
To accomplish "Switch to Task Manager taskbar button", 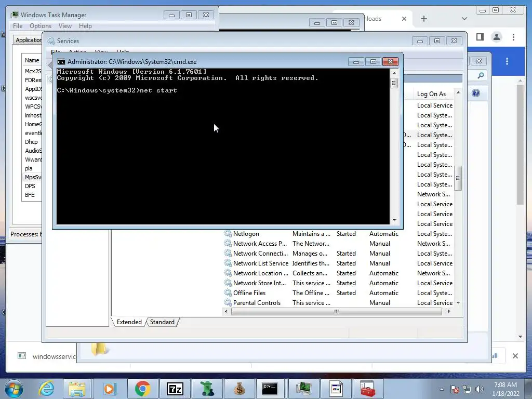I will click(303, 389).
